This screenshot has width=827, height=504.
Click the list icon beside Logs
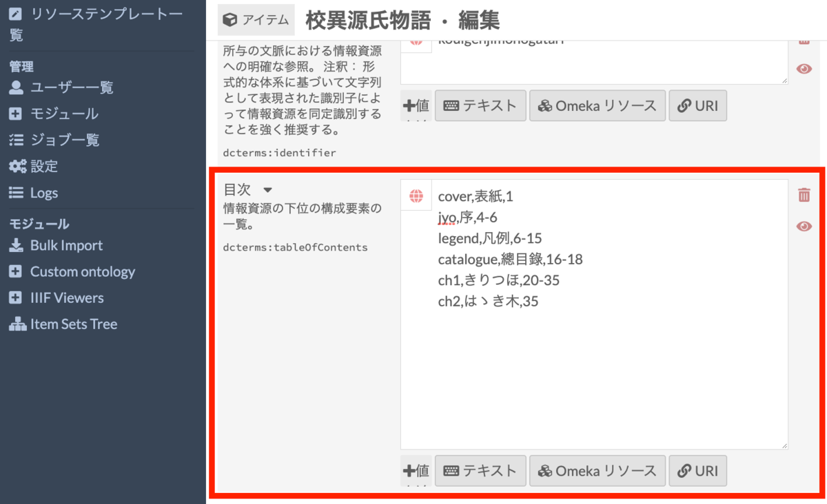(16, 193)
